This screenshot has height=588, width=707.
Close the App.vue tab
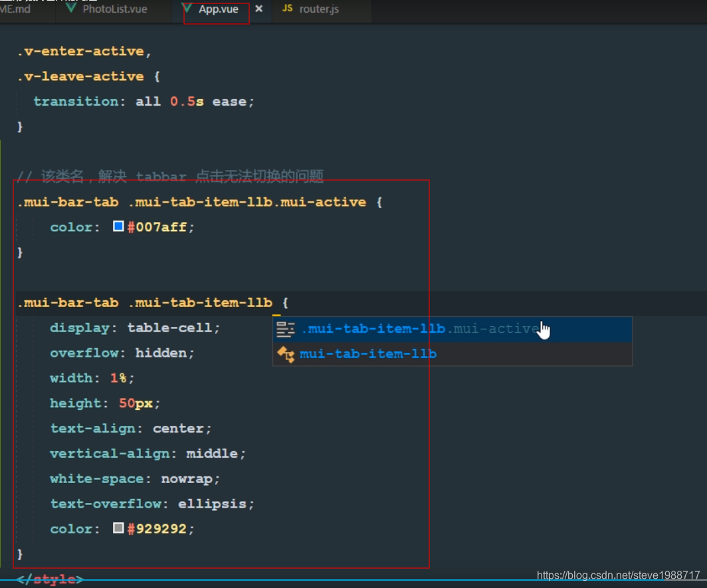tap(259, 9)
